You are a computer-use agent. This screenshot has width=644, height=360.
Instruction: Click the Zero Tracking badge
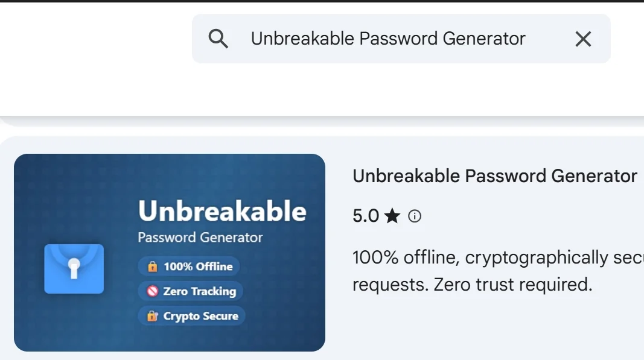click(190, 291)
